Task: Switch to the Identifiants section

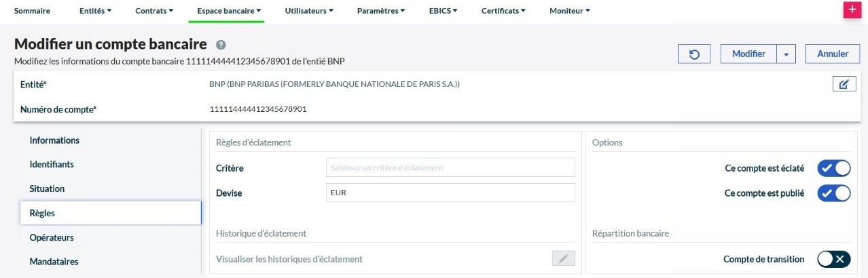Action: point(52,164)
